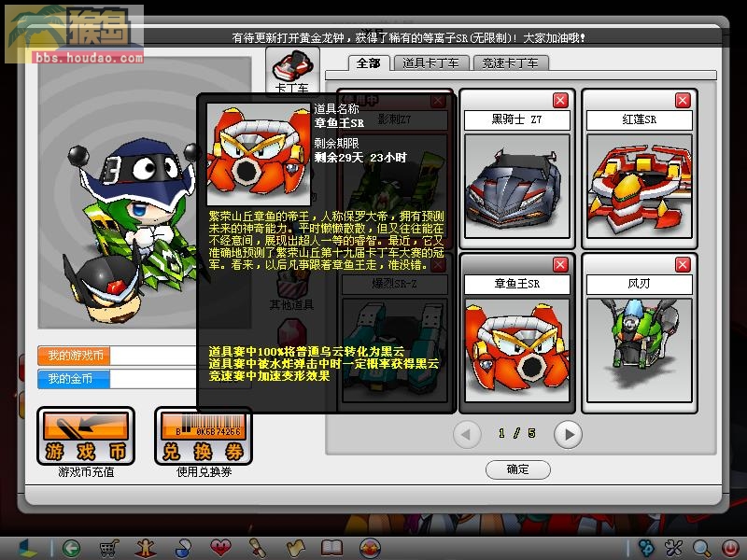Image resolution: width=747 pixels, height=560 pixels.
Task: Remove the 红莲SR kart with red X
Action: (683, 101)
